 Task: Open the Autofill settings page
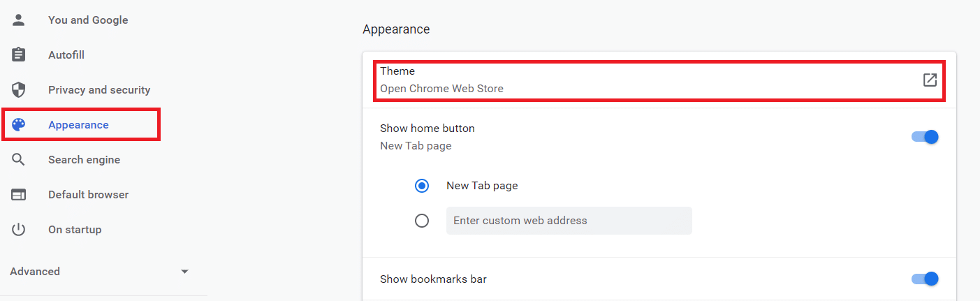66,55
